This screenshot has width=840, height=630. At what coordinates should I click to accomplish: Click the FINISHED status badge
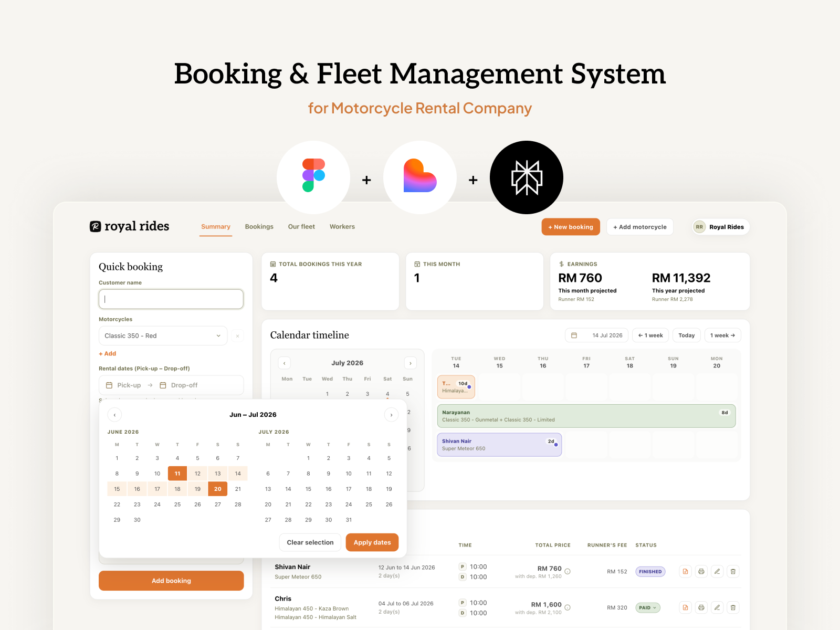click(650, 572)
